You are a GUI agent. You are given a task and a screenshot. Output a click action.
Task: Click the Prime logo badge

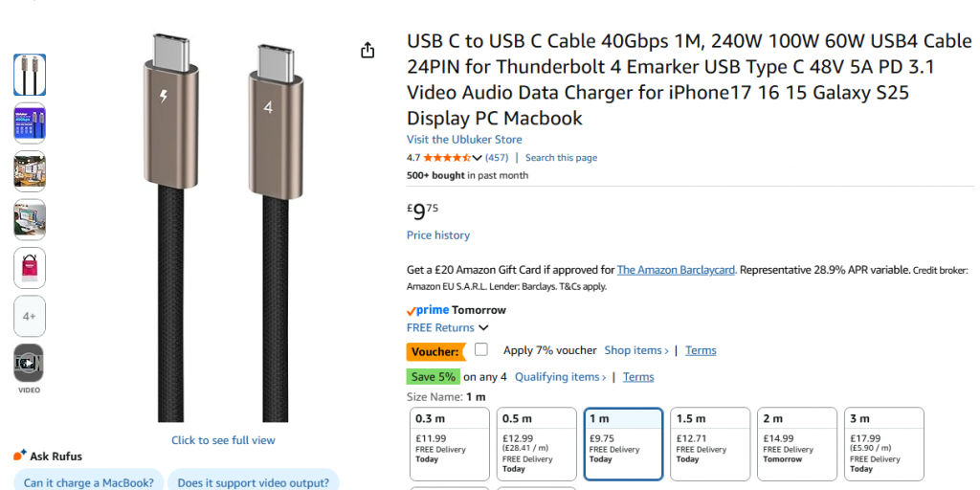(x=427, y=310)
